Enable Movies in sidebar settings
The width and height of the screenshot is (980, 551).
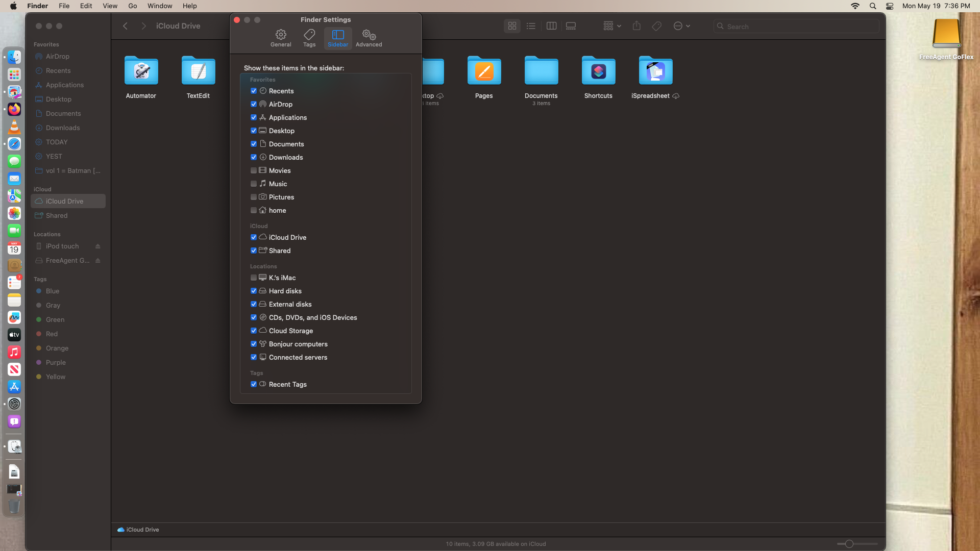click(254, 170)
